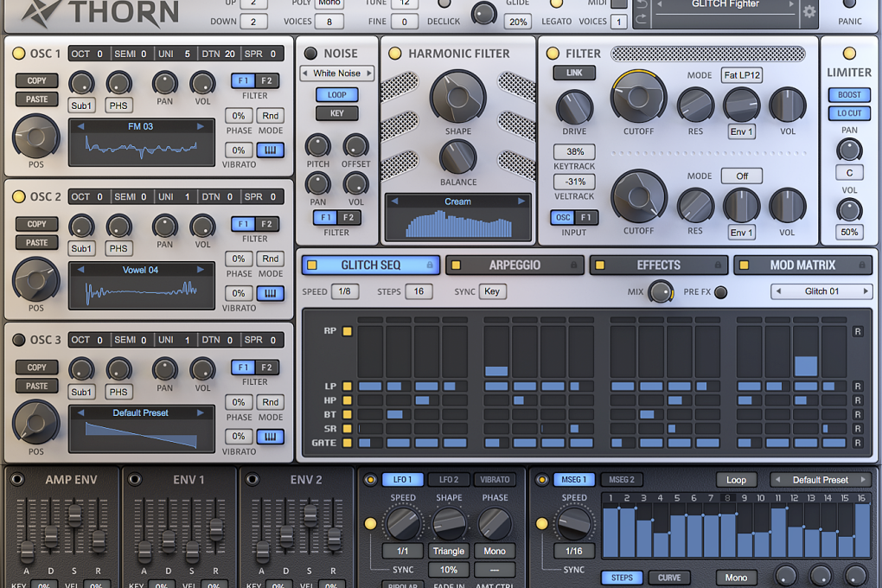Viewport: 882px width, 588px height.
Task: Toggle noise LOOP button
Action: coord(337,94)
